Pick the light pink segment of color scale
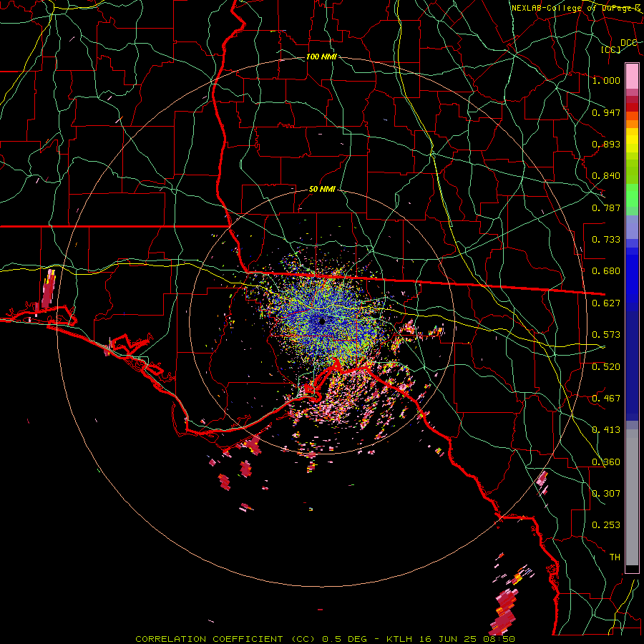644x644 pixels. click(x=632, y=76)
